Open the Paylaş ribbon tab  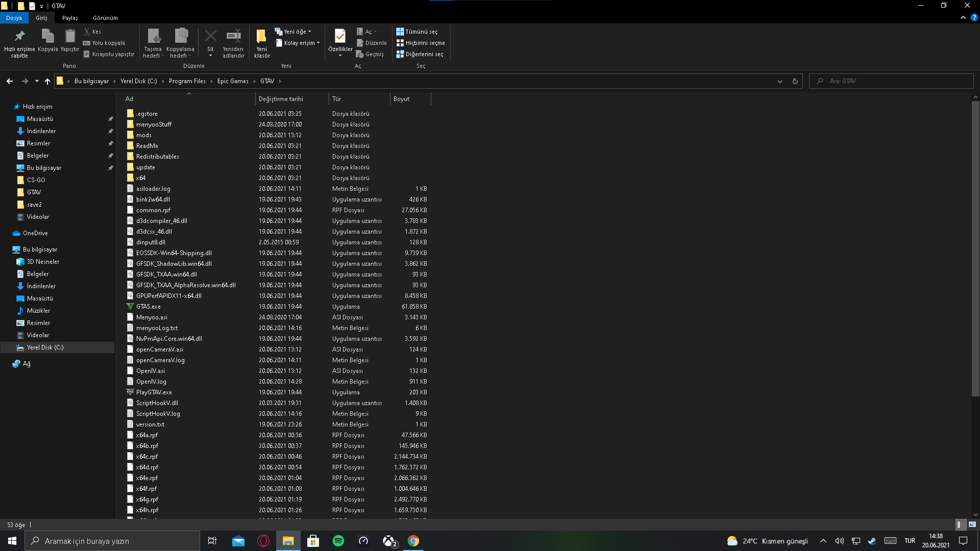[70, 18]
